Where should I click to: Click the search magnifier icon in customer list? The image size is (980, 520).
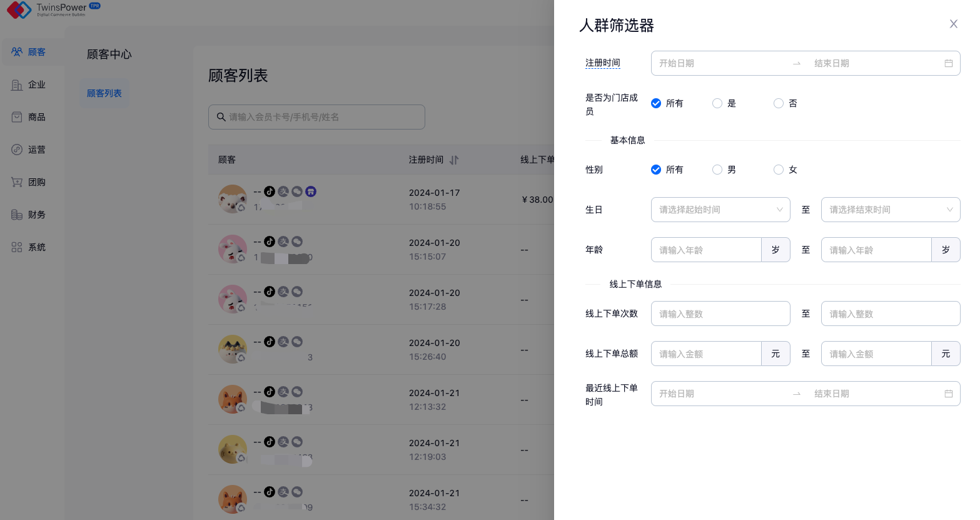pos(221,117)
